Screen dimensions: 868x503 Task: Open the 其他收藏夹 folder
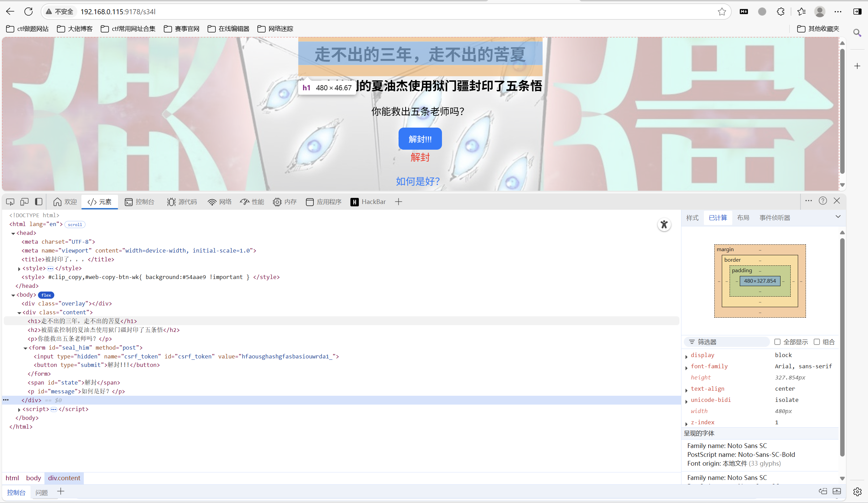tap(818, 29)
